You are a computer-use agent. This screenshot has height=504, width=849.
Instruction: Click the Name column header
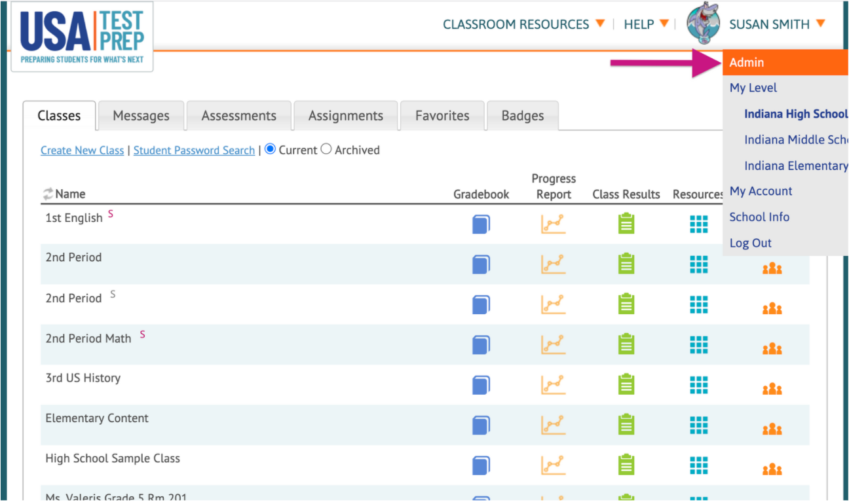coord(70,194)
